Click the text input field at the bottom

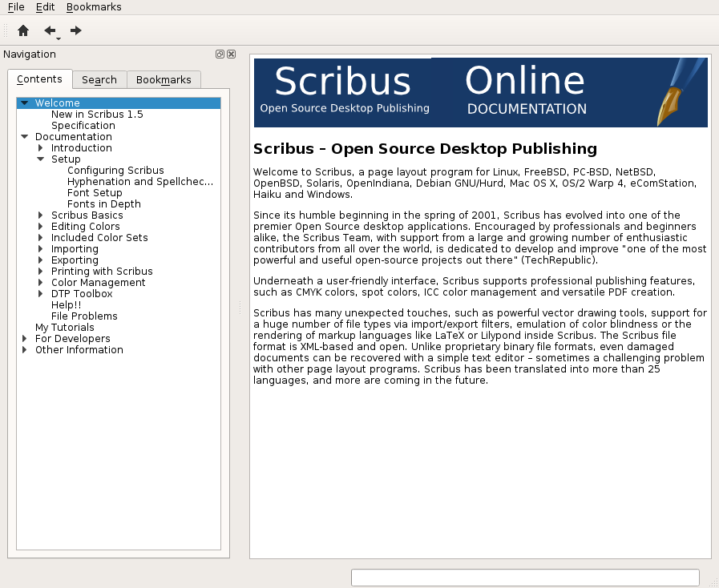click(525, 578)
